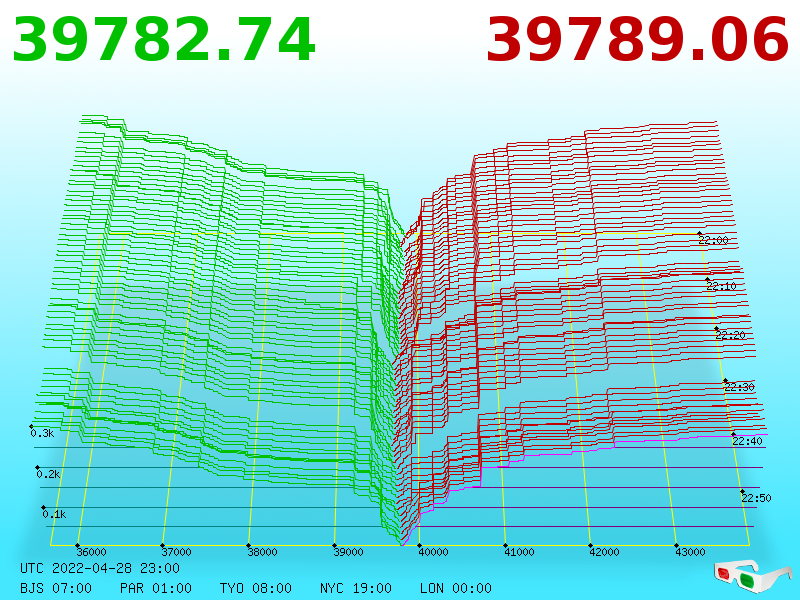
Task: Select the 38000 price axis label
Action: [262, 552]
